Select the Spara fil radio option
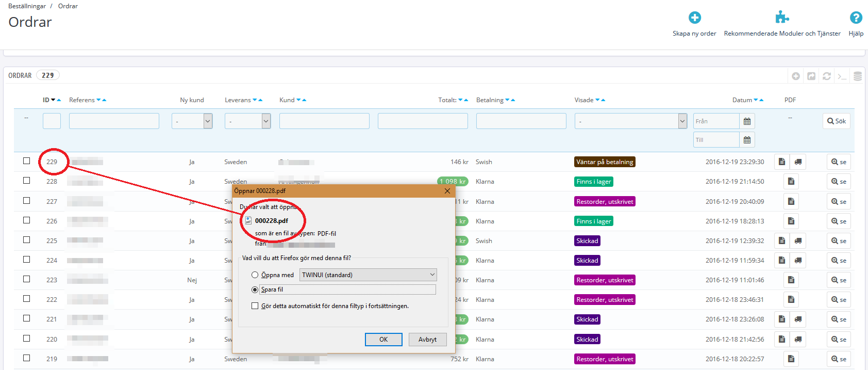Viewport: 868px width, 370px height. [255, 289]
